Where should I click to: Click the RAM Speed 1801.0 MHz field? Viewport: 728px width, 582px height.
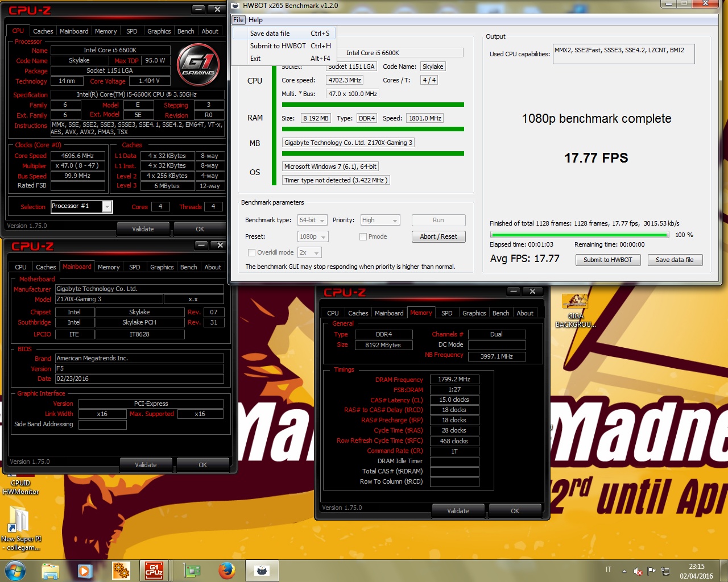pos(425,118)
